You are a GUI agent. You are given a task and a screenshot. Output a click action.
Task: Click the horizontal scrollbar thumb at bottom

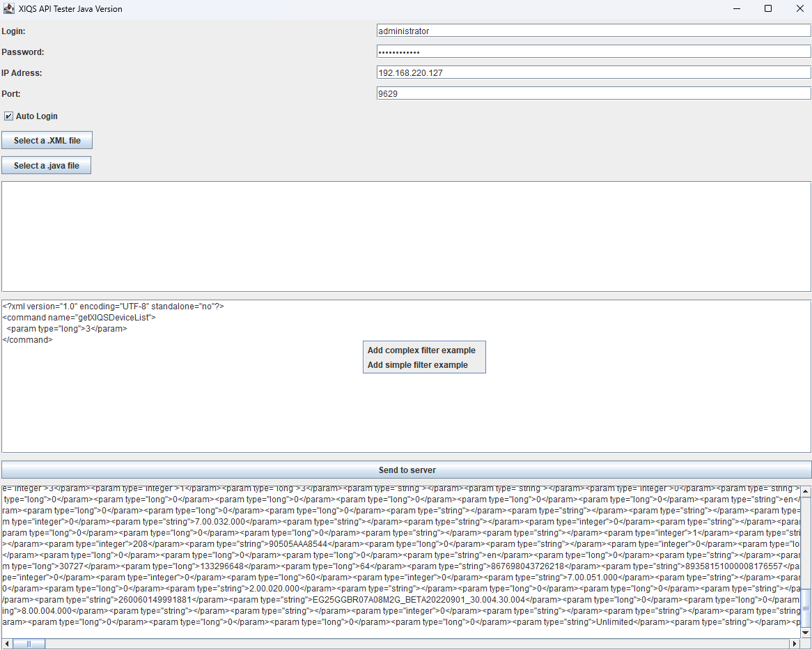[x=28, y=644]
